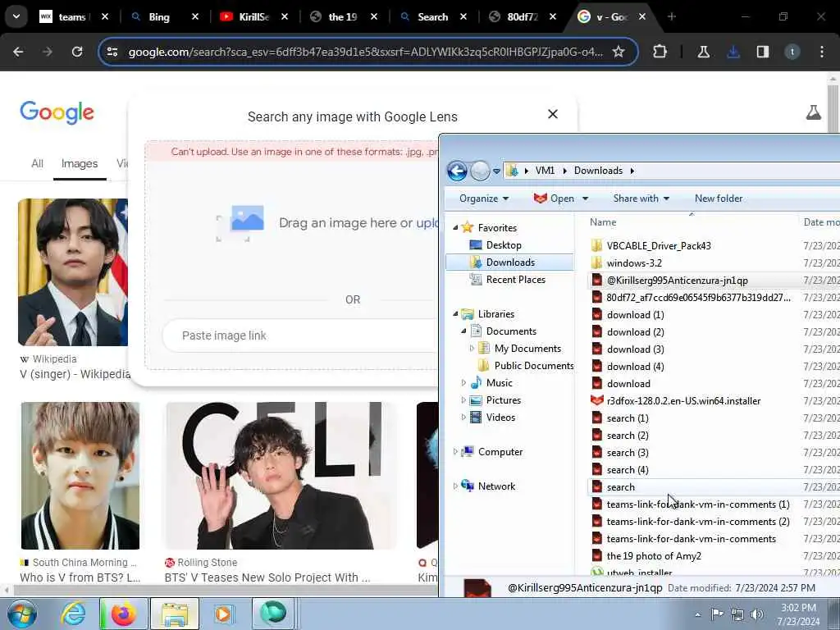Screen dimensions: 840x630
Task: Open the Share with dropdown
Action: pos(641,199)
